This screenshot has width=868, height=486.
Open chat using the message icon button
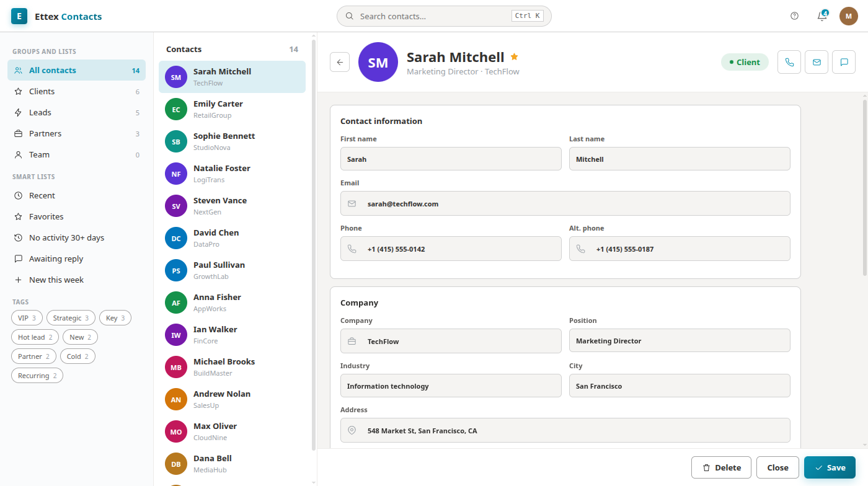(844, 62)
